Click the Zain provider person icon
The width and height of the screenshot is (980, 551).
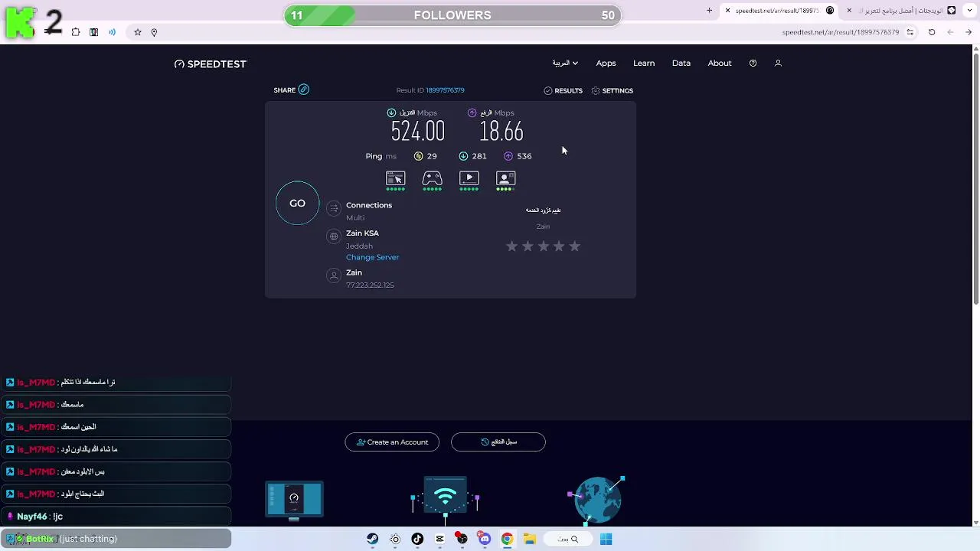tap(333, 275)
